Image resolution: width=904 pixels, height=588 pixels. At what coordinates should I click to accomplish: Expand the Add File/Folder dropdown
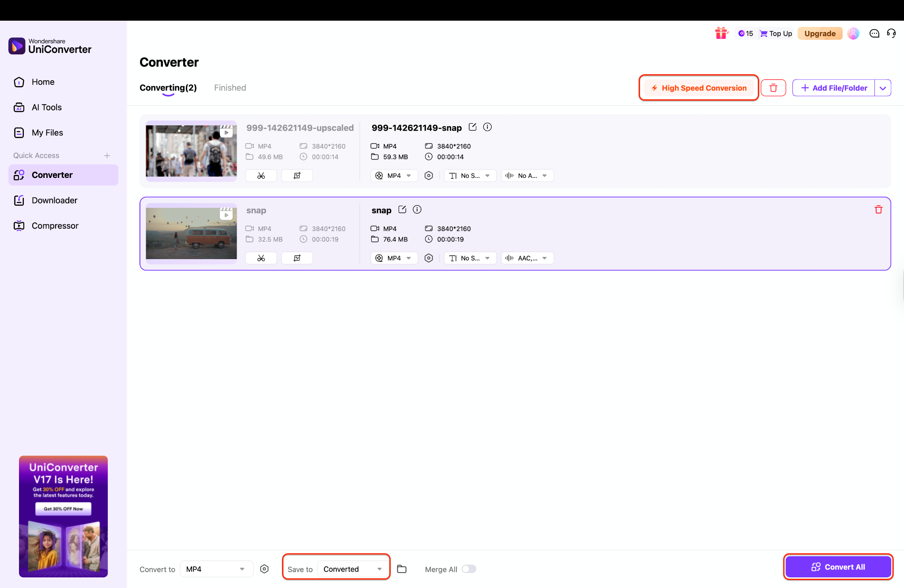point(883,87)
